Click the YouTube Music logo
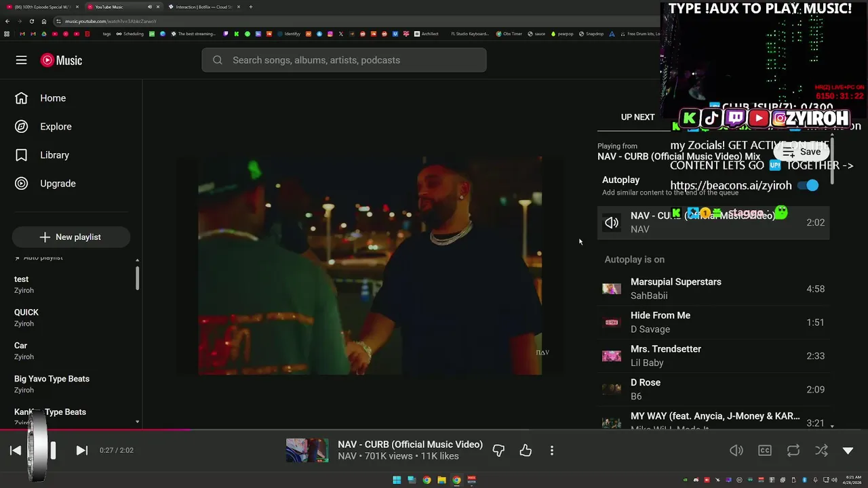Image resolution: width=868 pixels, height=488 pixels. [x=61, y=60]
